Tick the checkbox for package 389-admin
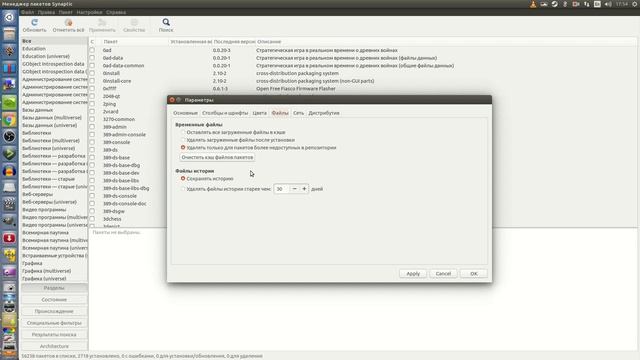 coord(92,127)
